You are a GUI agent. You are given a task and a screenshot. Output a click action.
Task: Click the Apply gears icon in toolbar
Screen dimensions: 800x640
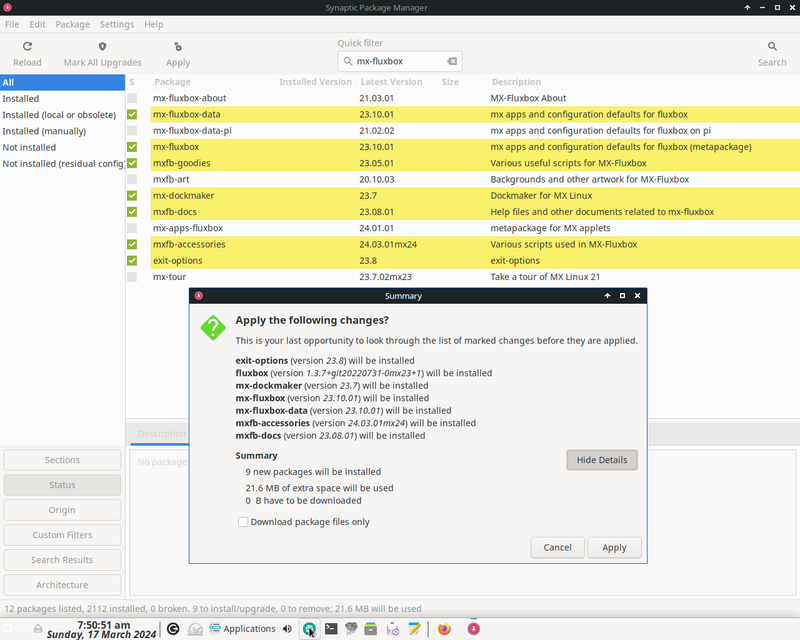click(x=178, y=46)
